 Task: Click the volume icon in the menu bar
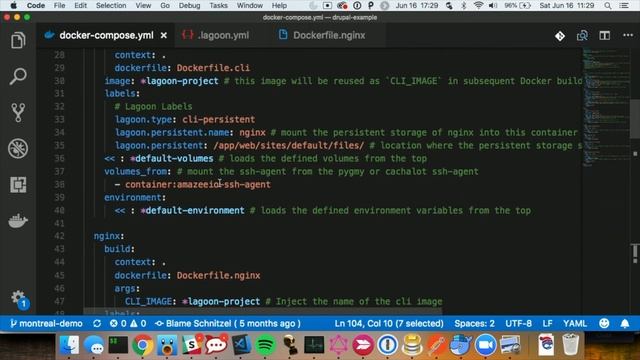[493, 5]
